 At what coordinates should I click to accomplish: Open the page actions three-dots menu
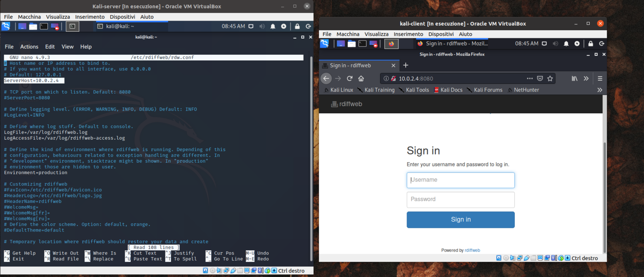(529, 79)
